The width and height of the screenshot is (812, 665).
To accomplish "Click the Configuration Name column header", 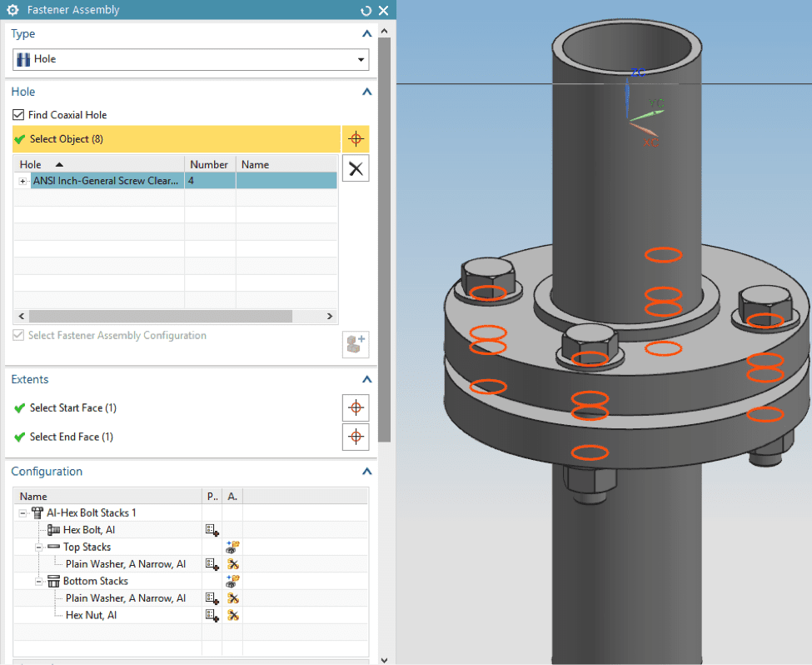I will [107, 496].
